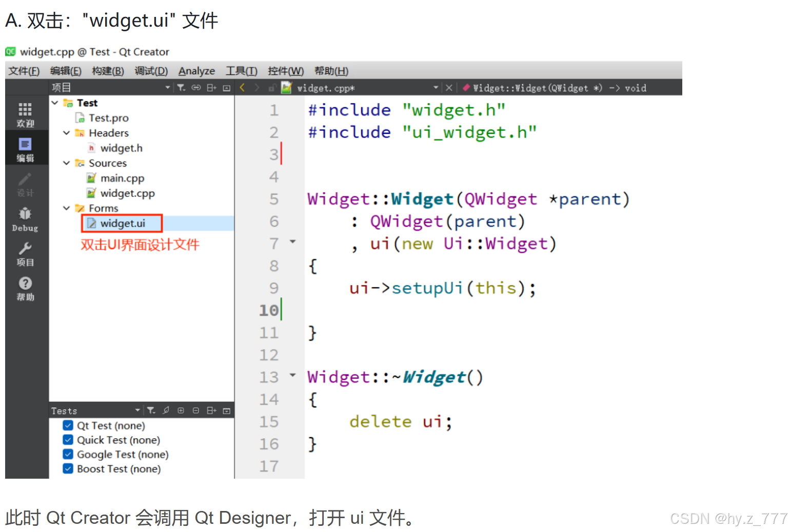Select widget.cpp in the project tree

(128, 193)
